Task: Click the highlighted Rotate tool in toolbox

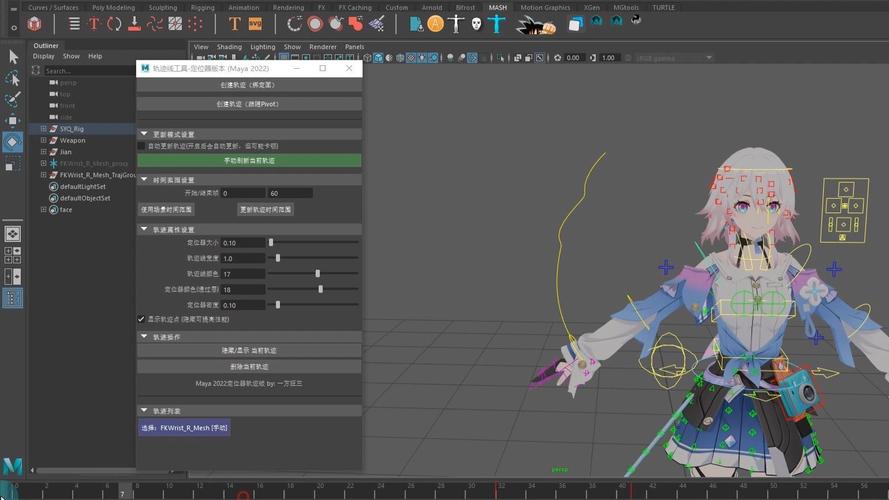Action: [x=12, y=142]
